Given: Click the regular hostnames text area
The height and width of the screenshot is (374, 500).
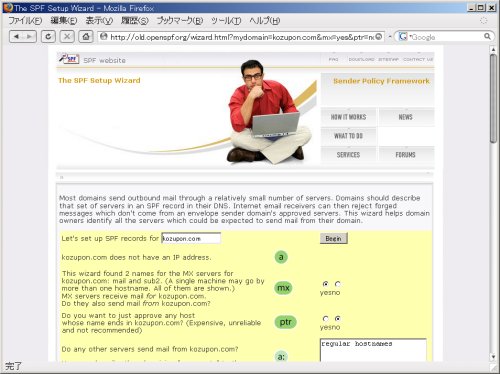Looking at the screenshot, I should (373, 350).
